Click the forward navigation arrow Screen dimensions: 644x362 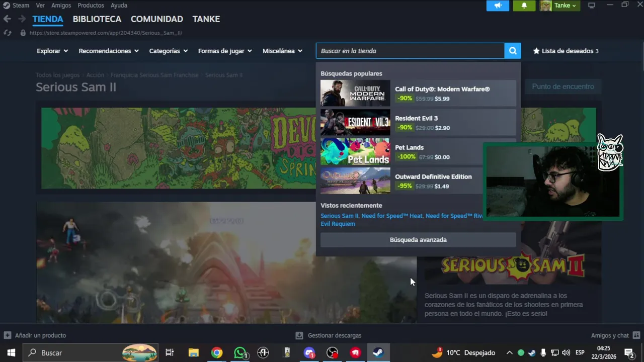pyautogui.click(x=22, y=19)
